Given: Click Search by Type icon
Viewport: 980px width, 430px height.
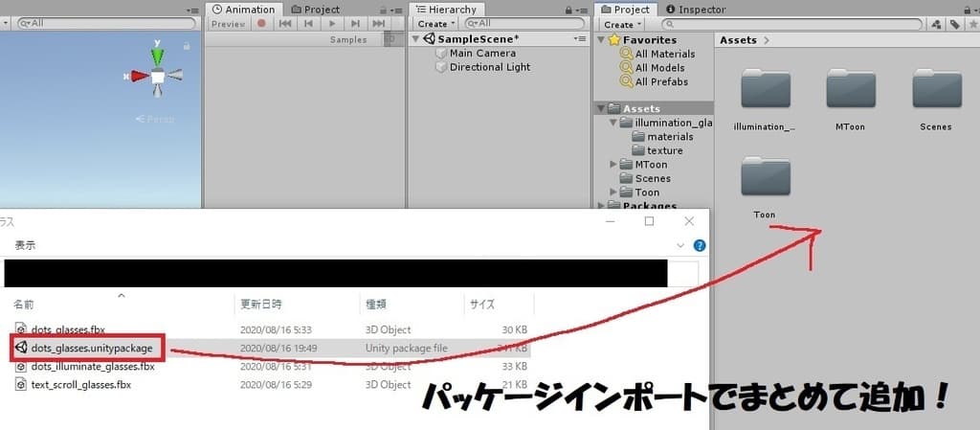Looking at the screenshot, I should click(936, 24).
